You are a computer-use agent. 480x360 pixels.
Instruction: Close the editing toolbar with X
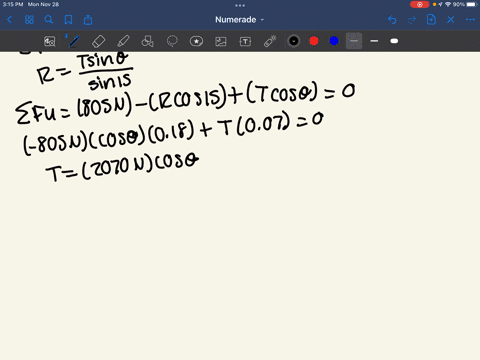pyautogui.click(x=451, y=20)
